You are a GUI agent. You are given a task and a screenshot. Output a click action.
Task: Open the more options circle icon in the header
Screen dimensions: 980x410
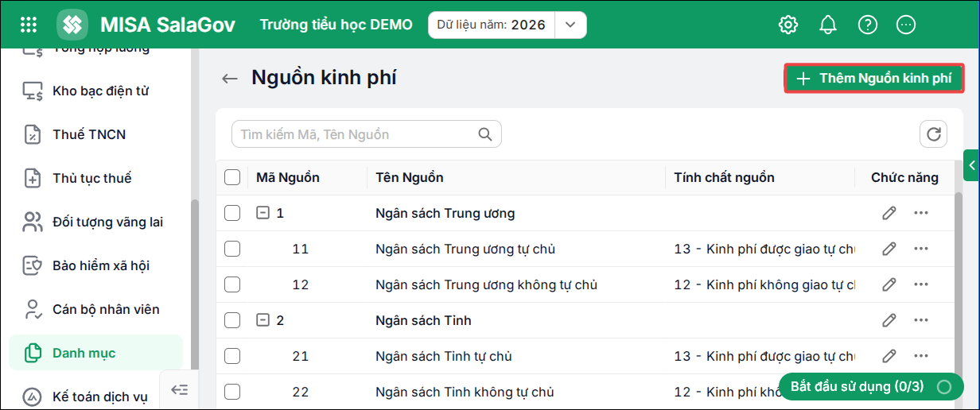906,25
